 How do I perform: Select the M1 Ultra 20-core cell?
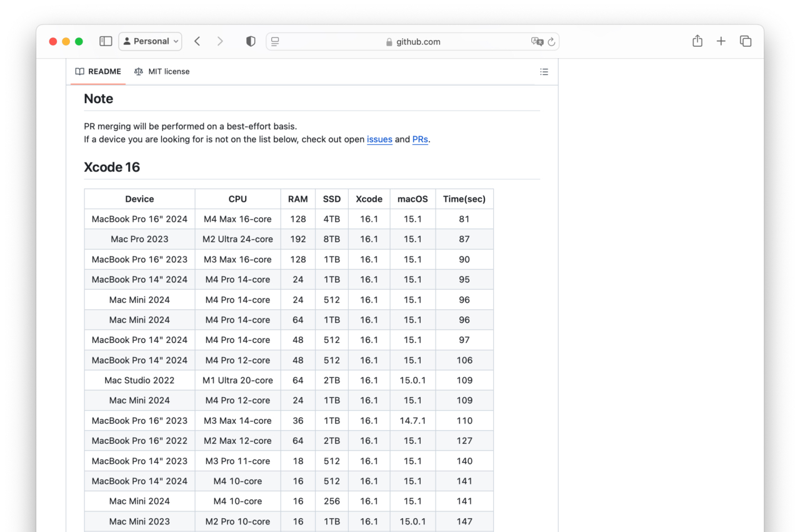[237, 380]
